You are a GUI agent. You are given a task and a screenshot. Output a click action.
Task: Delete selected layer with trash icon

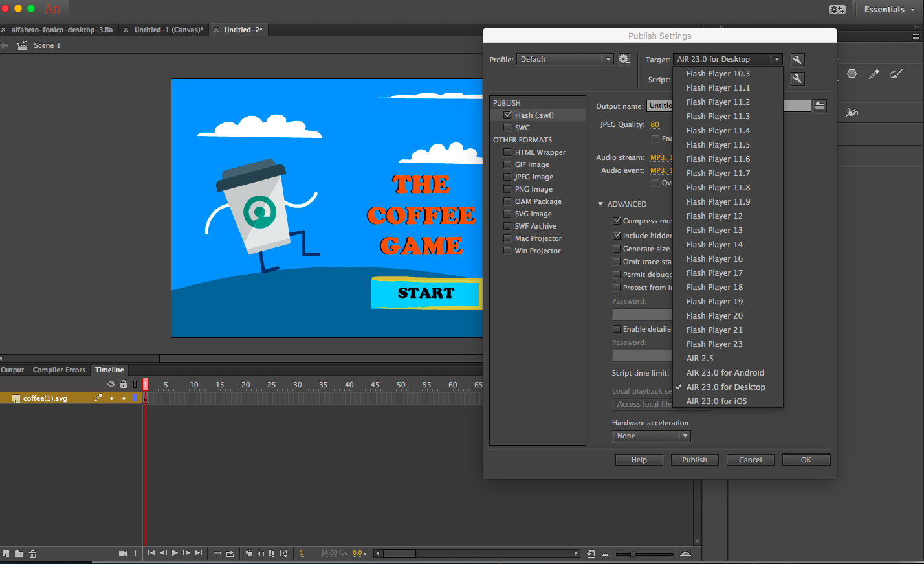(32, 554)
